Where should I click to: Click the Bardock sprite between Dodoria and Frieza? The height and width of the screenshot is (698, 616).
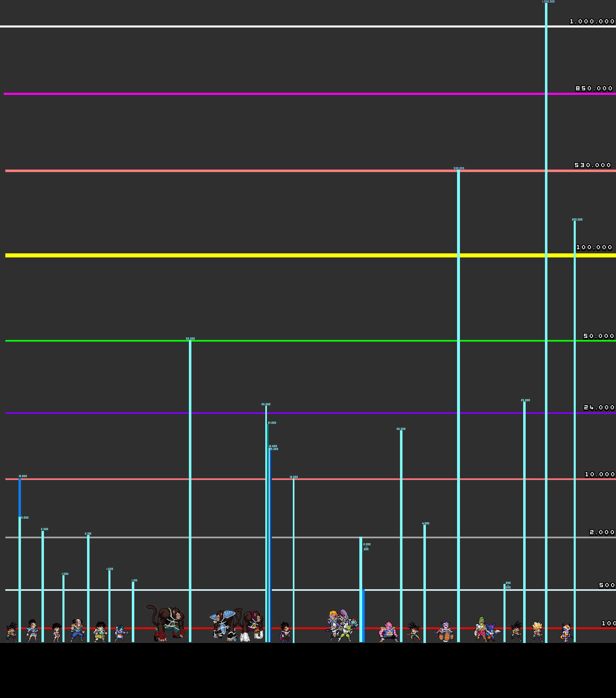click(414, 632)
